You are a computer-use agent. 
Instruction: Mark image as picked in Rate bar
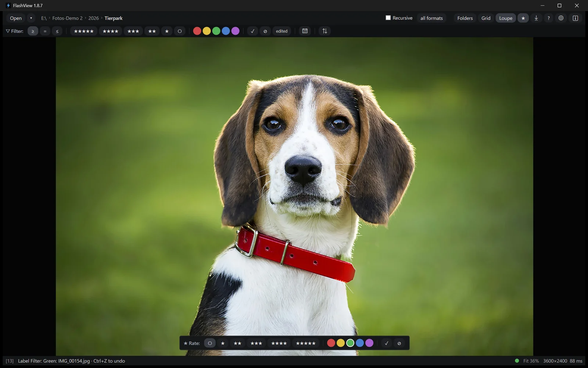(386, 343)
